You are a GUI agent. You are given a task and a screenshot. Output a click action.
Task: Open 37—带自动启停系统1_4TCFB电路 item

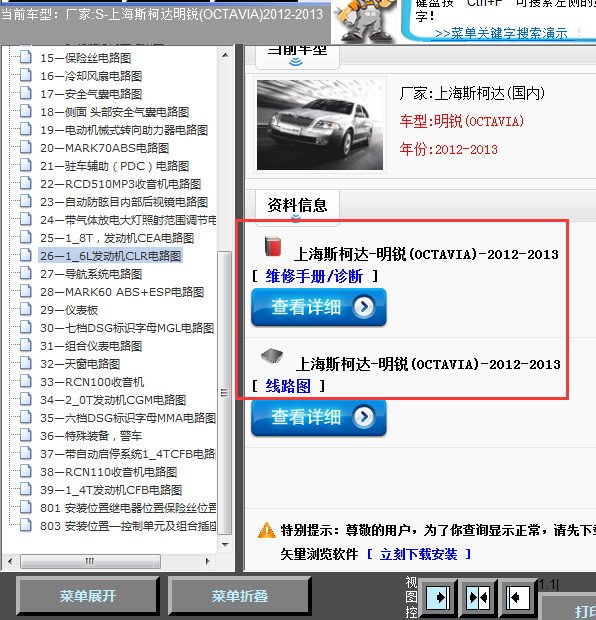click(128, 454)
